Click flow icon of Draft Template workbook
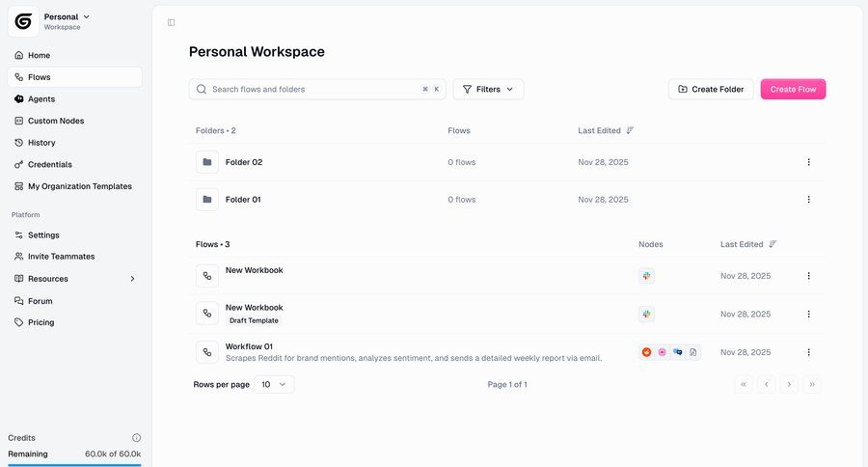 click(207, 314)
